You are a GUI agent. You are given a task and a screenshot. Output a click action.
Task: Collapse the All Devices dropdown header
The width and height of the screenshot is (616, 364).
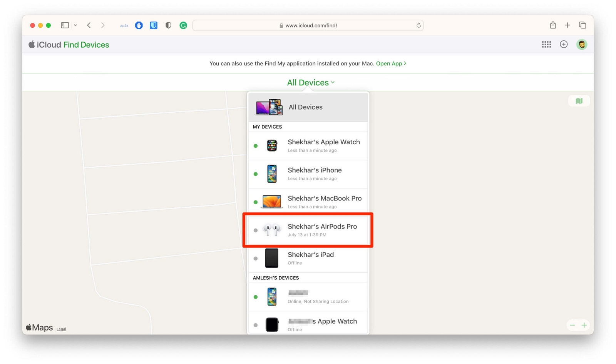(x=311, y=82)
